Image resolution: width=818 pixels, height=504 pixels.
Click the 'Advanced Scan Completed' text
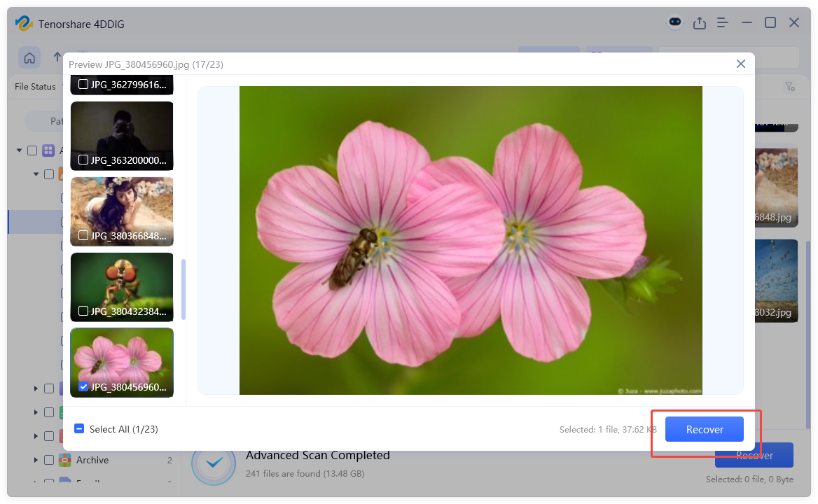[318, 455]
